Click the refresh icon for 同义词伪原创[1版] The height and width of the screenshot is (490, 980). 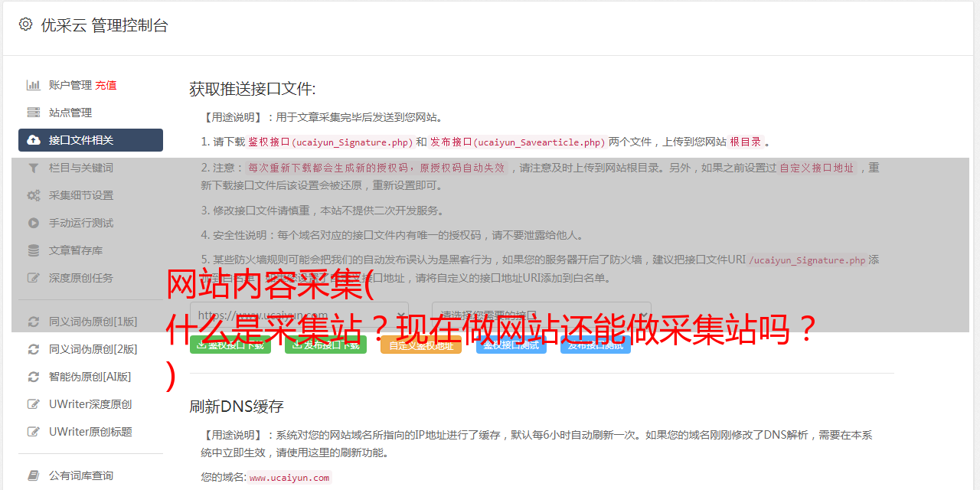34,322
